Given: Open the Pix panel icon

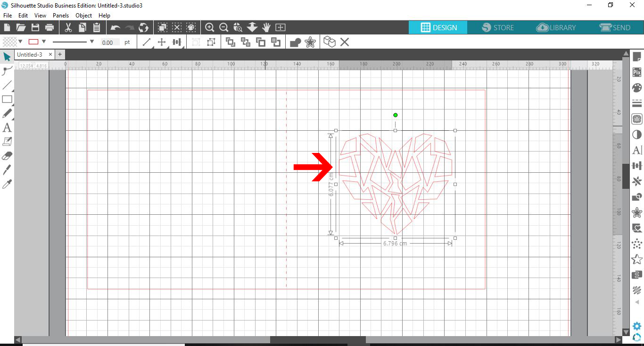Looking at the screenshot, I should pyautogui.click(x=637, y=72).
